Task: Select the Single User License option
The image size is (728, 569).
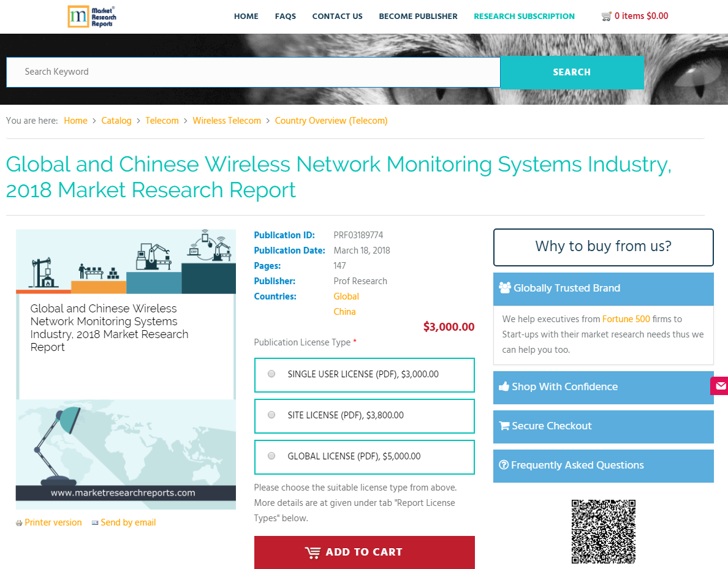Action: 271,374
